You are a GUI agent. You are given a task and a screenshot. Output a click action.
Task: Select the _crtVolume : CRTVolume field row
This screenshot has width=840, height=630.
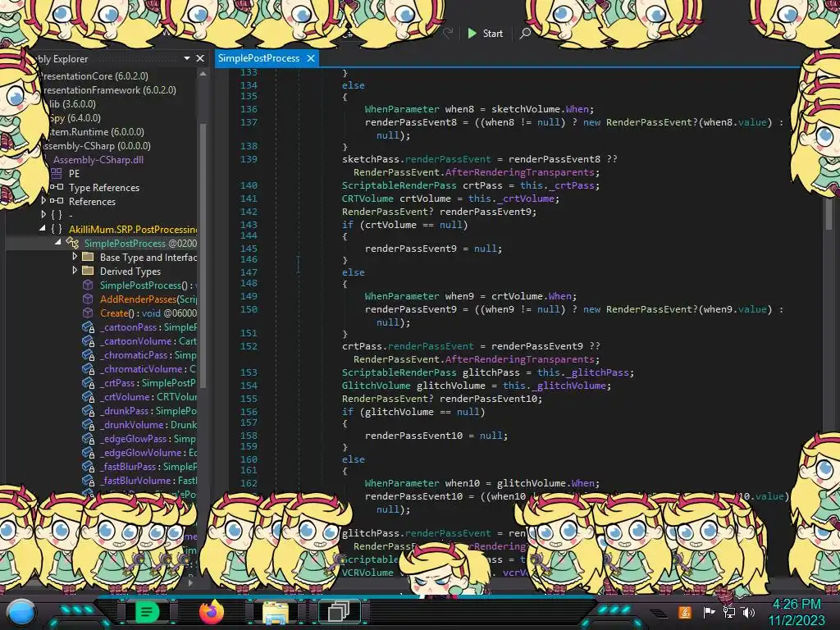point(139,396)
